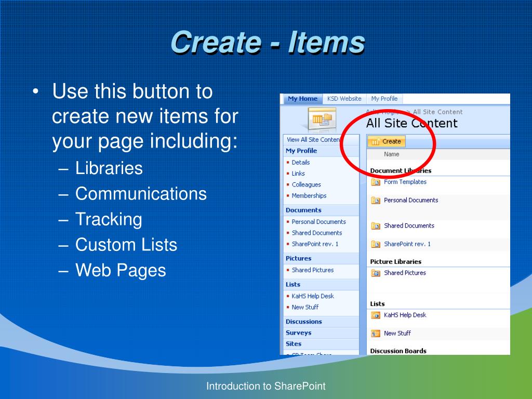
Task: Click the Documents sidebar heading
Action: click(x=303, y=210)
